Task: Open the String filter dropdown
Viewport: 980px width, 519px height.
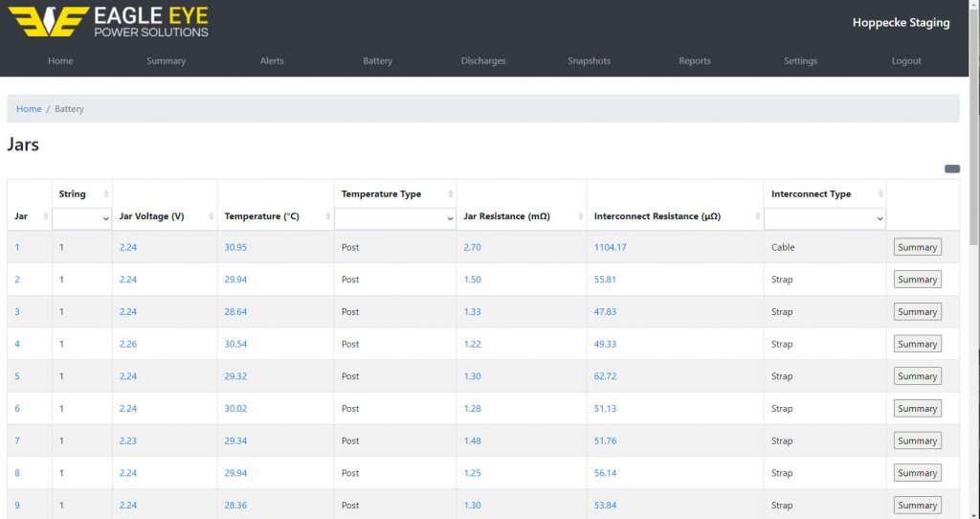Action: click(82, 218)
